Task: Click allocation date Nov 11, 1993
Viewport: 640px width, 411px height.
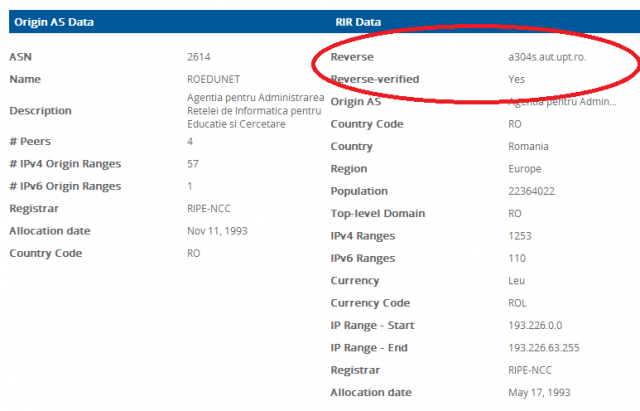Action: pos(217,231)
